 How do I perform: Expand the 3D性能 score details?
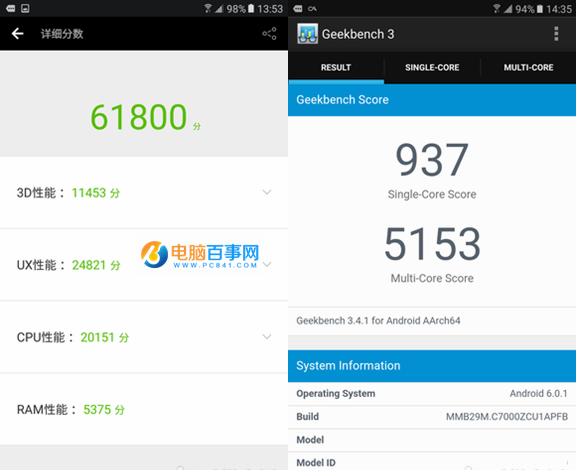(267, 192)
